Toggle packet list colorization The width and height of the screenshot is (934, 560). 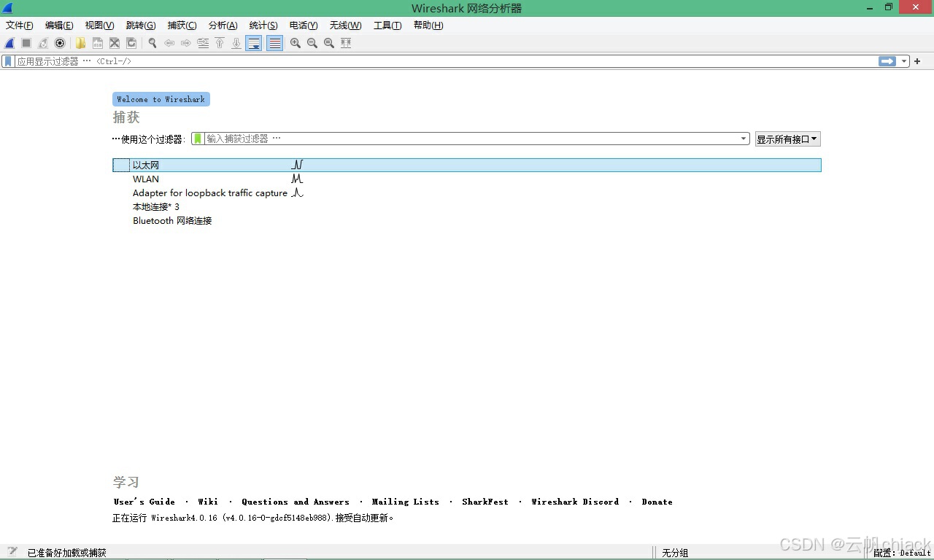point(275,43)
